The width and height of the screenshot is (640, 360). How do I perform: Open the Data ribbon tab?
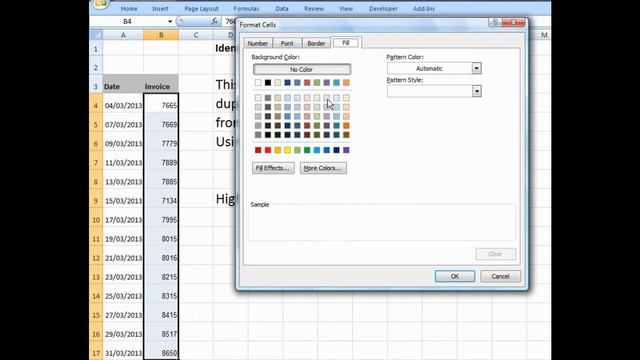pos(282,9)
